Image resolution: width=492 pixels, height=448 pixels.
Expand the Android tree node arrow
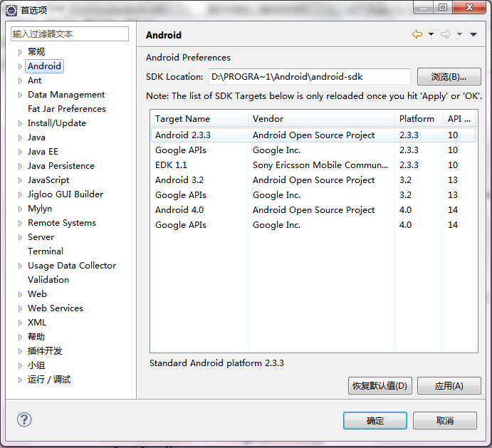[20, 66]
